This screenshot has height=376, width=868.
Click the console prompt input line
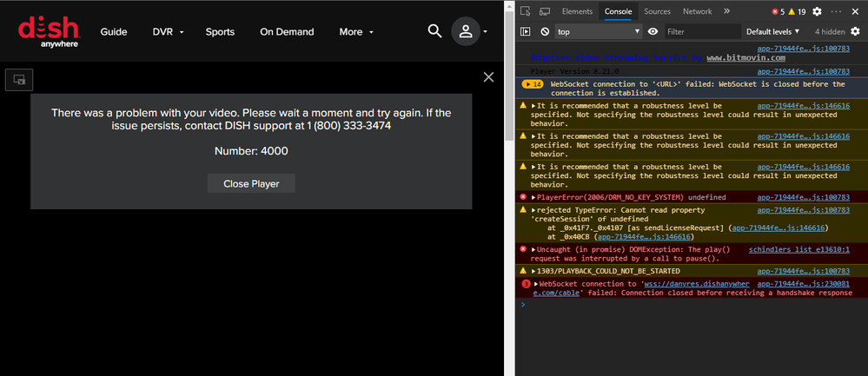coord(691,305)
